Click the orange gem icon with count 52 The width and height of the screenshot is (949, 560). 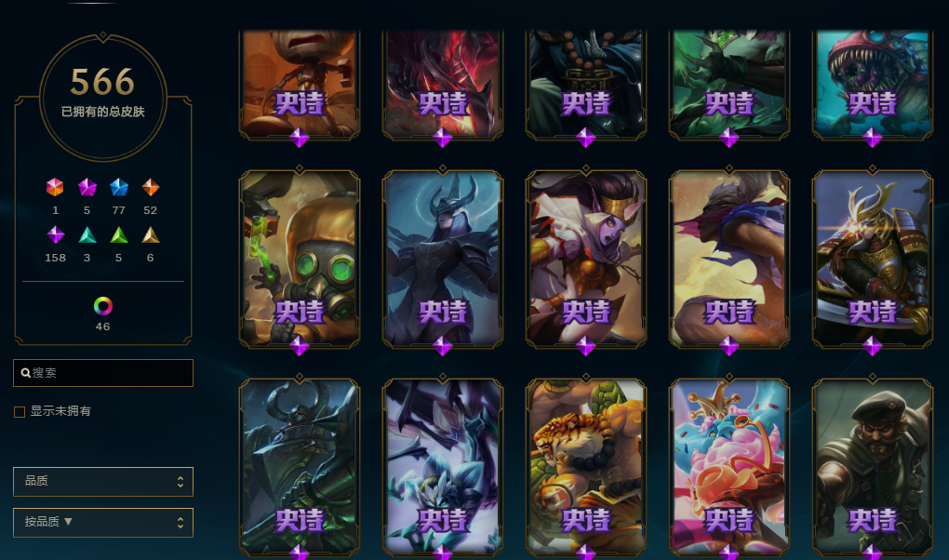coord(150,187)
